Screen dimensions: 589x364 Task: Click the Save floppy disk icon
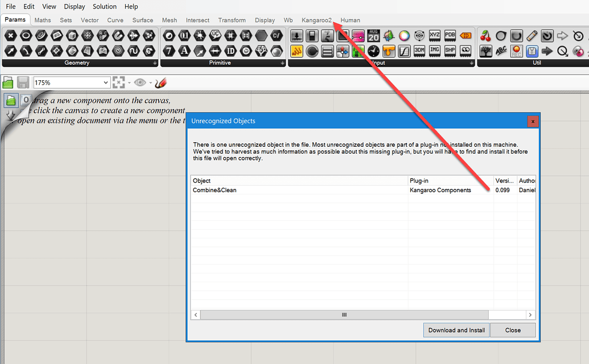(23, 82)
